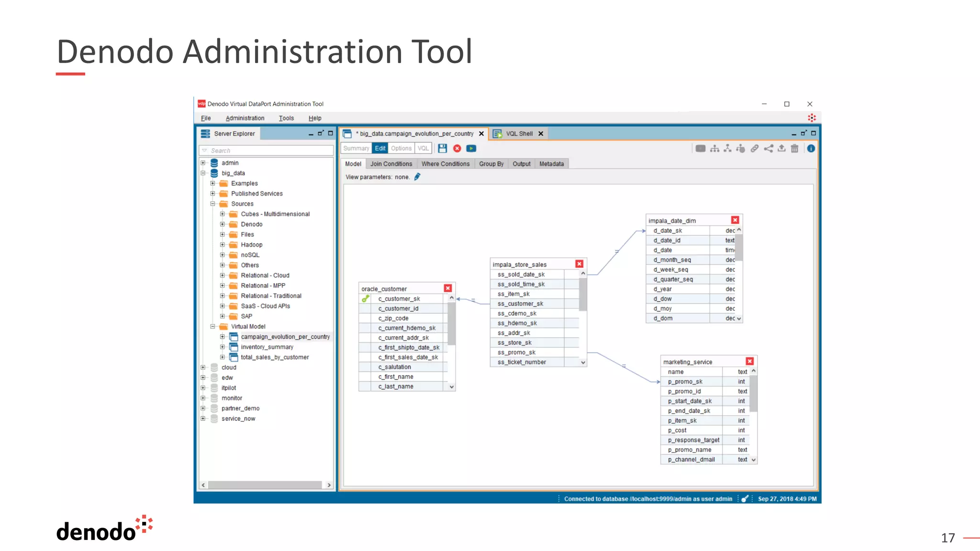
Task: Click the green key icon beside c_customer_sk
Action: click(366, 298)
